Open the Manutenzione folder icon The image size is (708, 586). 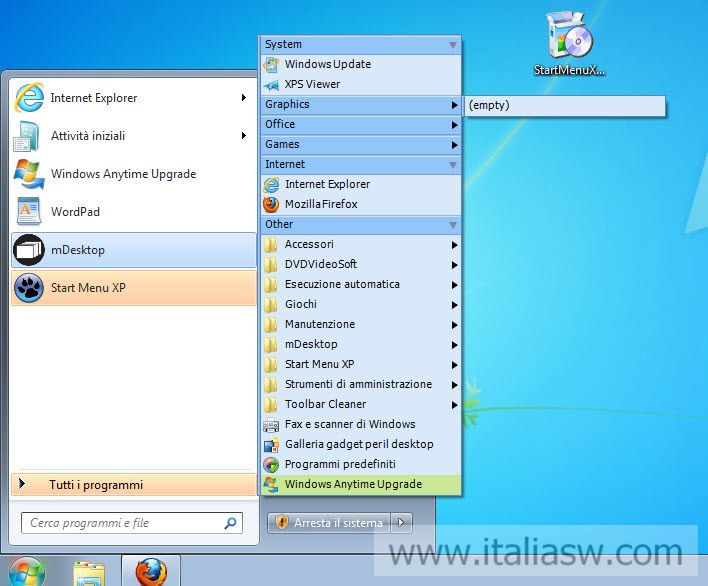coord(271,324)
